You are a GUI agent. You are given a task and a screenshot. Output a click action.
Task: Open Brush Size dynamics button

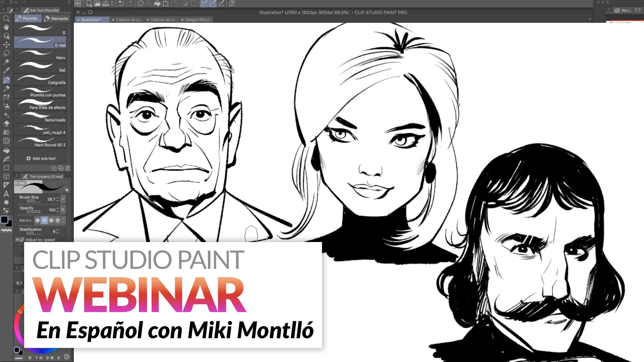63,199
